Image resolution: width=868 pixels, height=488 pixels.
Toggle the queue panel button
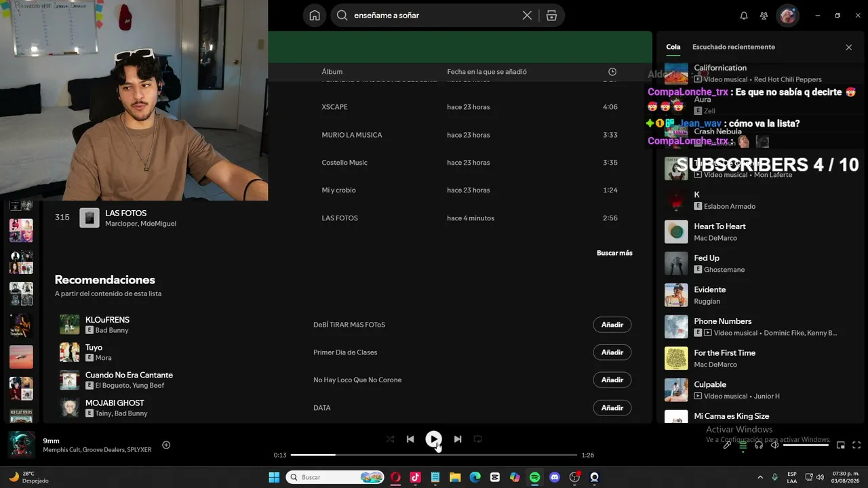pyautogui.click(x=743, y=445)
